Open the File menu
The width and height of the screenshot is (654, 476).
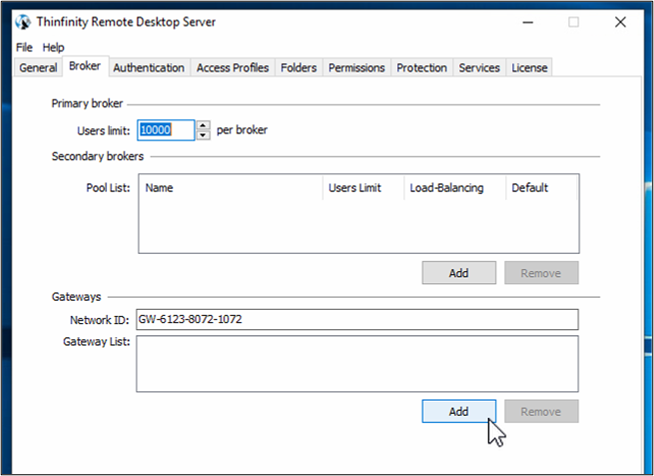click(x=24, y=47)
